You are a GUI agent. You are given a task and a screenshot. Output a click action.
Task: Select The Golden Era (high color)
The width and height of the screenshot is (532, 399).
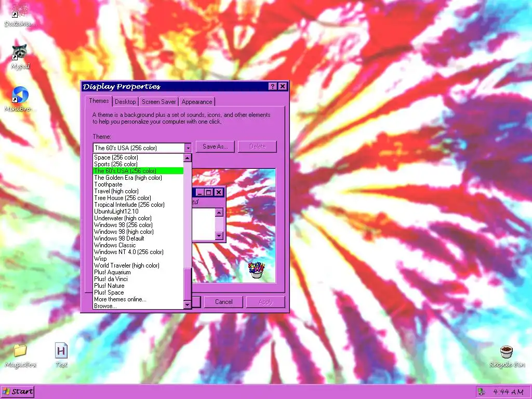(138, 178)
